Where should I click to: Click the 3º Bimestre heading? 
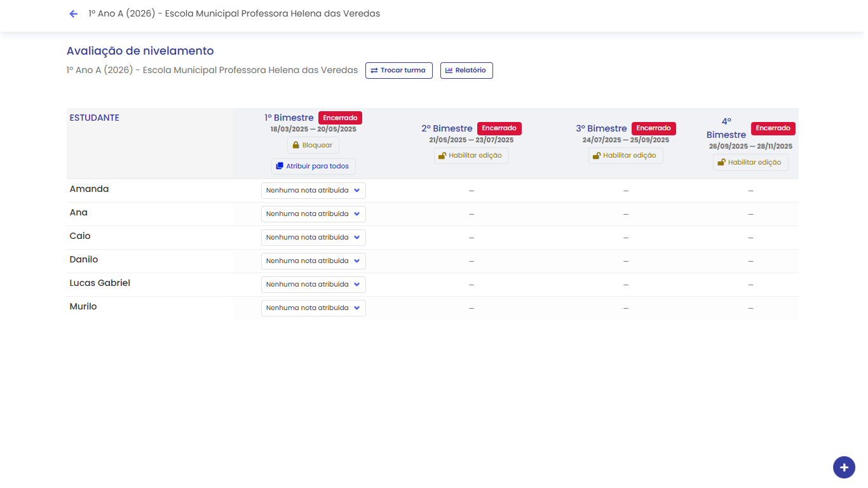pyautogui.click(x=602, y=128)
